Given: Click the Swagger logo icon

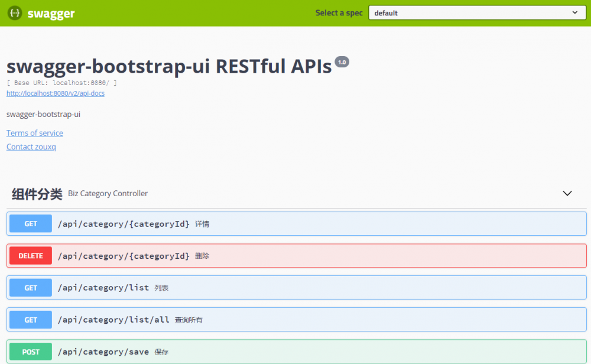Looking at the screenshot, I should (x=15, y=13).
